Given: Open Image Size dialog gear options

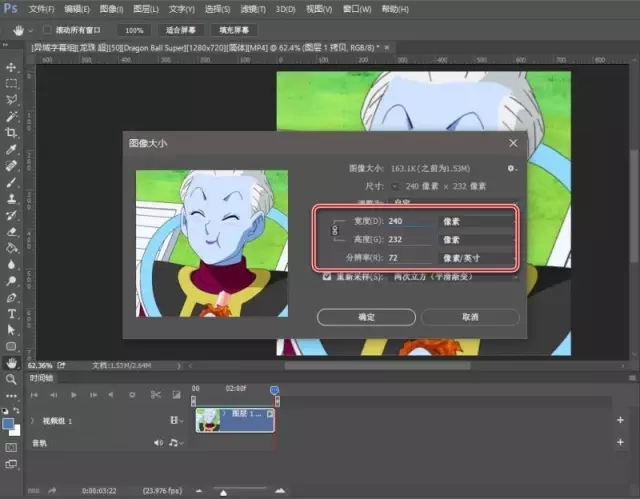Looking at the screenshot, I should click(511, 168).
